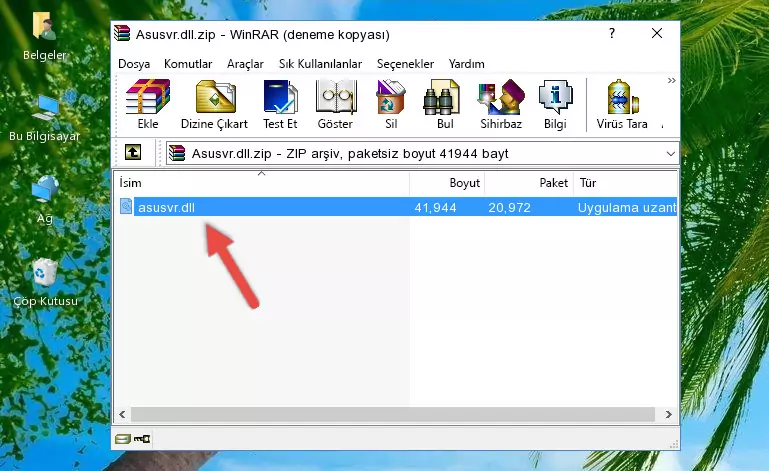769x471 pixels.
Task: Go up one folder level
Action: click(x=133, y=153)
